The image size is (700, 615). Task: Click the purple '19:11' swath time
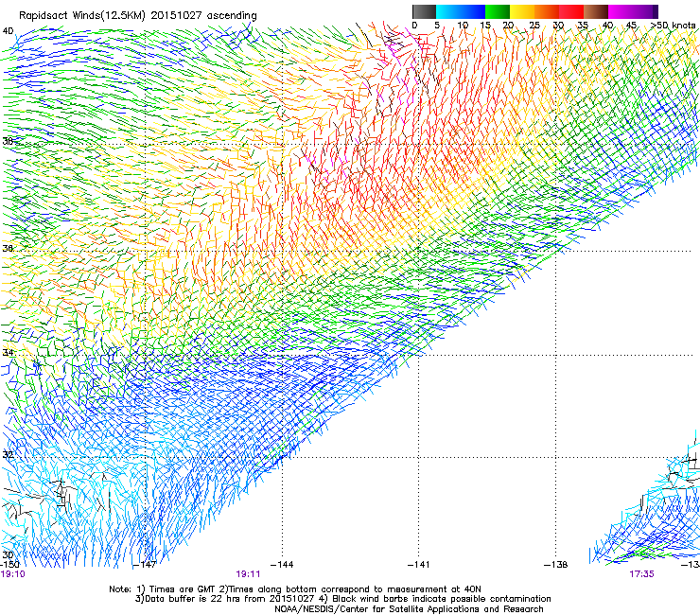[248, 574]
